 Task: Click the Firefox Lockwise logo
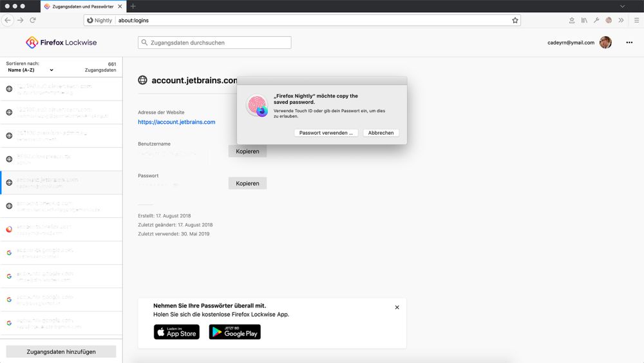coord(61,43)
